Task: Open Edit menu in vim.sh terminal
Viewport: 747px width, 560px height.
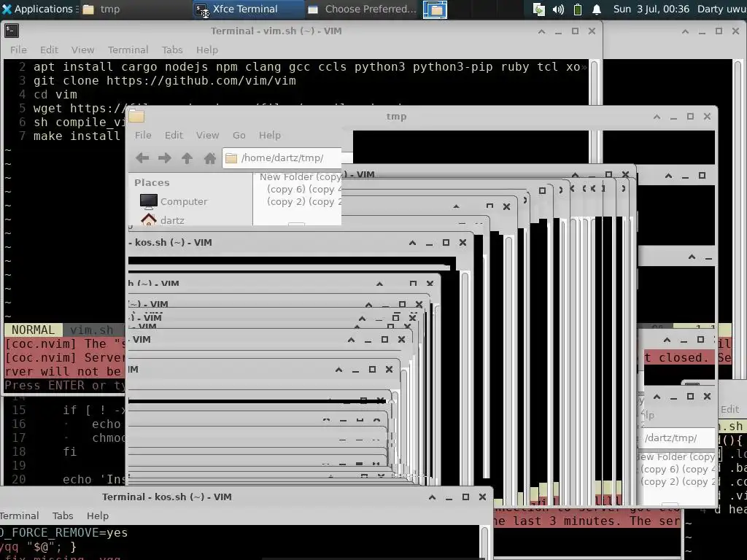Action: click(x=49, y=50)
